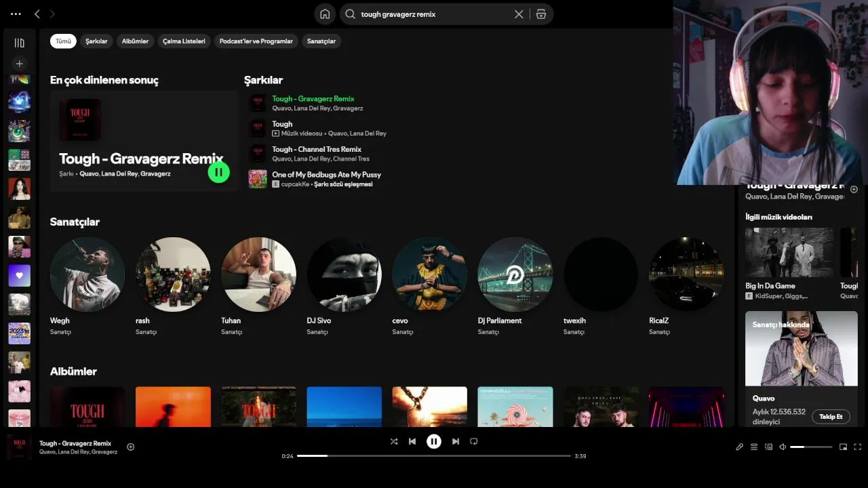Image resolution: width=868 pixels, height=488 pixels.
Task: Open artist cevo profile picture
Action: click(x=429, y=274)
